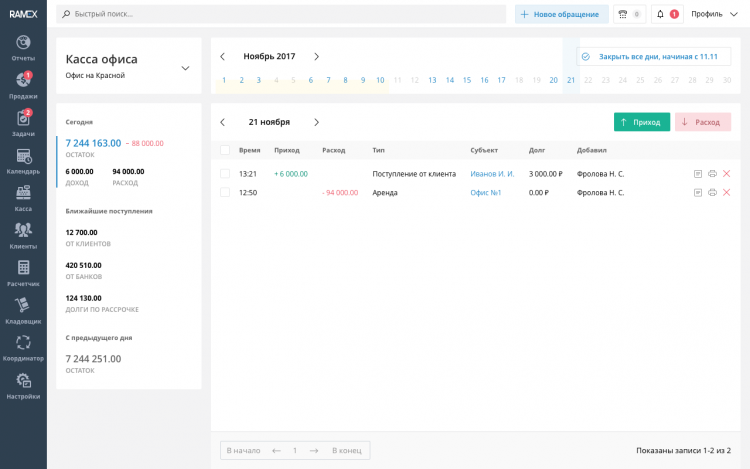Open the Отчеты section in sidebar

pos(23,47)
